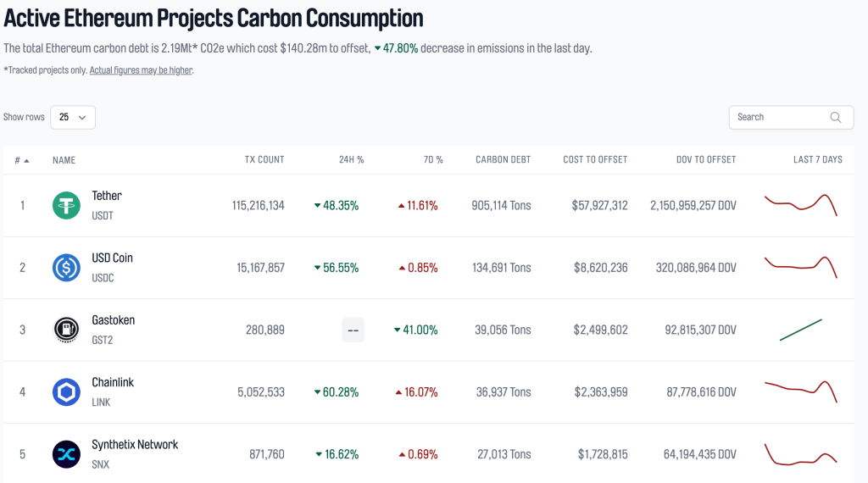Click into the Search input field

pyautogui.click(x=778, y=118)
